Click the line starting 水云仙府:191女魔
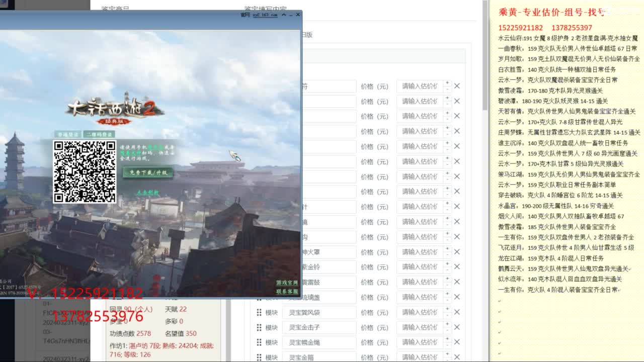Viewport: 644px width, 362px height. coord(568,38)
